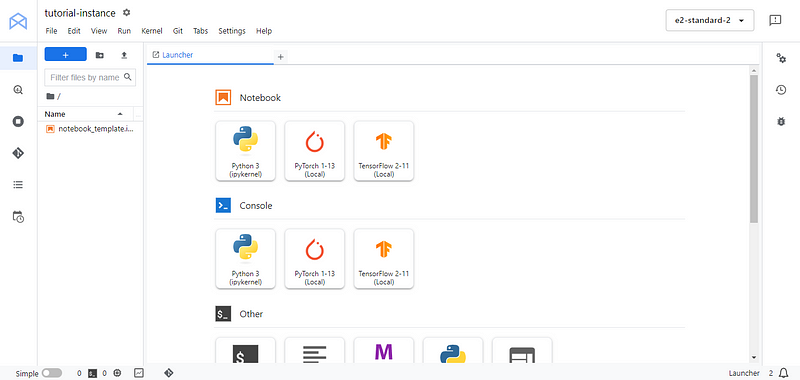
Task: Open the File Browser sidebar tab
Action: (18, 58)
